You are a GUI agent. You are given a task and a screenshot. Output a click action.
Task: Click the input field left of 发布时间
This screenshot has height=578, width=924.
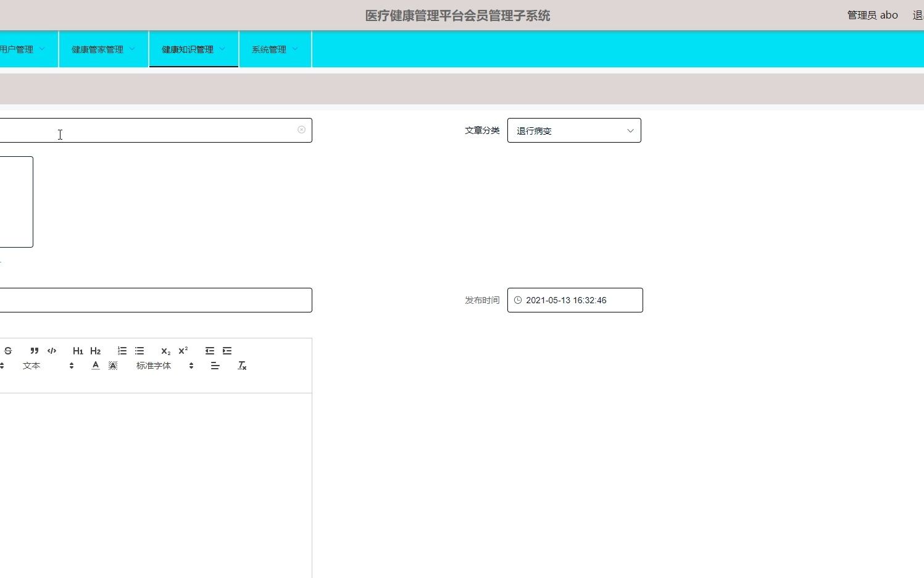click(x=156, y=300)
